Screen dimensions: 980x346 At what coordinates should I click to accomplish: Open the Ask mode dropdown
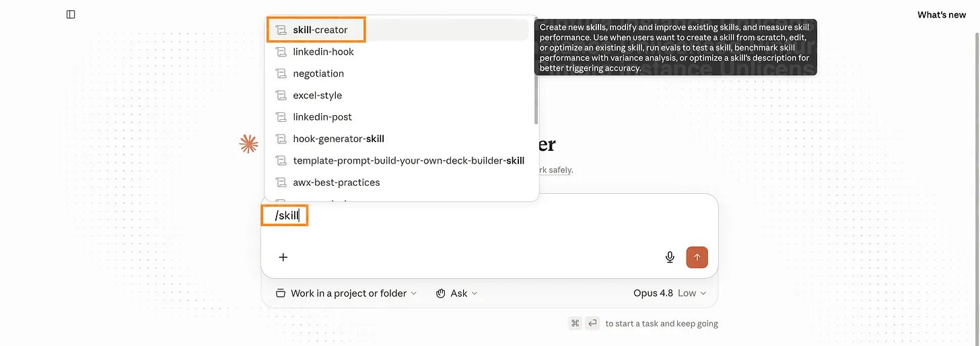(457, 293)
